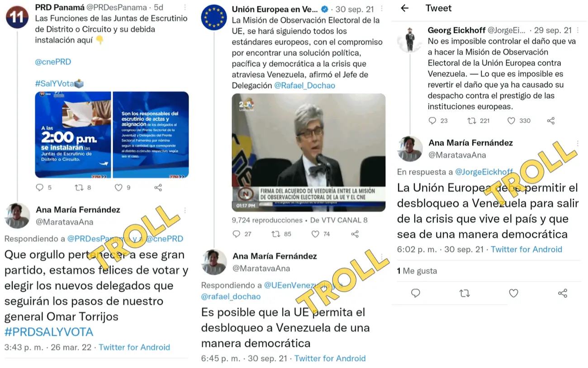This screenshot has height=368, width=588.
Task: Open the more options menu on PRD Panamá tweet
Action: pyautogui.click(x=186, y=8)
